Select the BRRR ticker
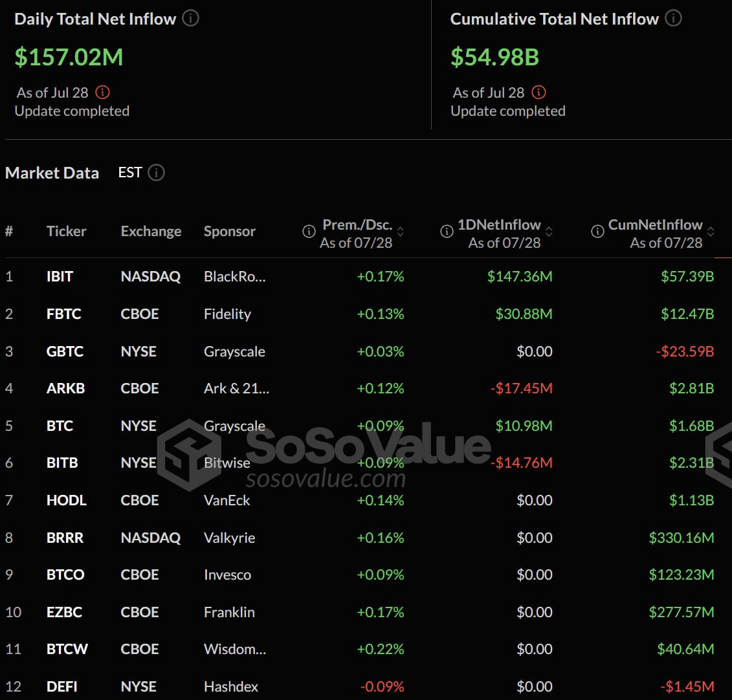This screenshot has width=732, height=700. click(65, 538)
